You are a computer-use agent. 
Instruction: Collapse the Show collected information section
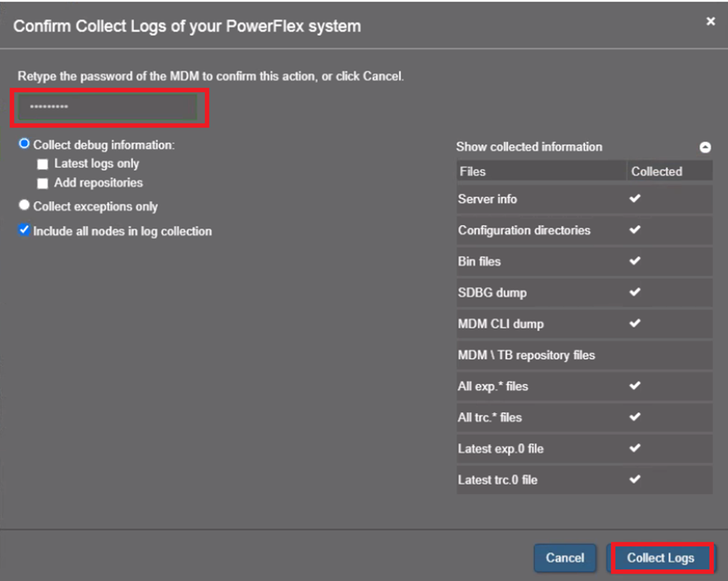703,147
